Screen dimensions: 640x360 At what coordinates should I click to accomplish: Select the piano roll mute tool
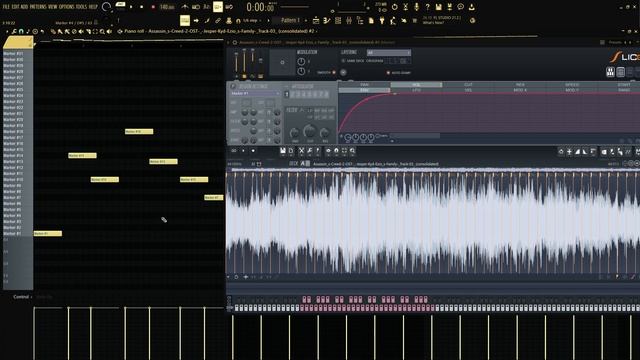81,31
